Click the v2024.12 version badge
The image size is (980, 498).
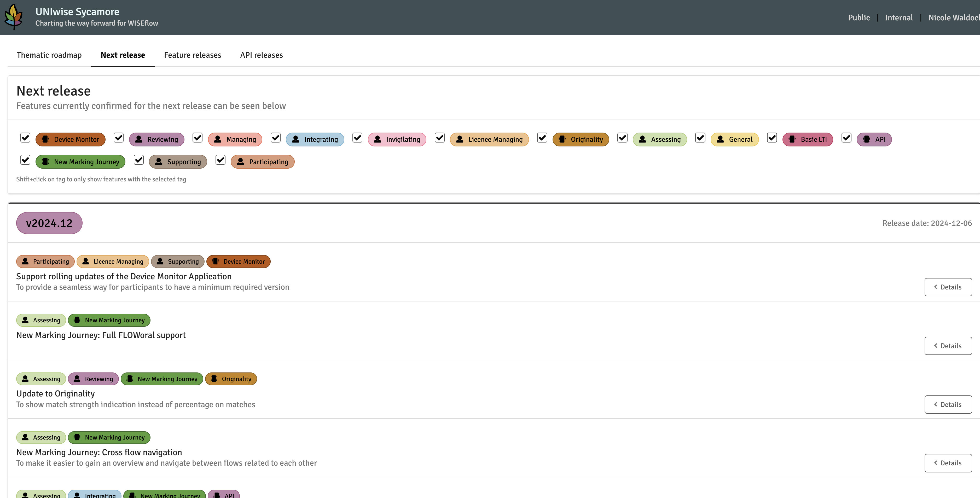coord(49,223)
